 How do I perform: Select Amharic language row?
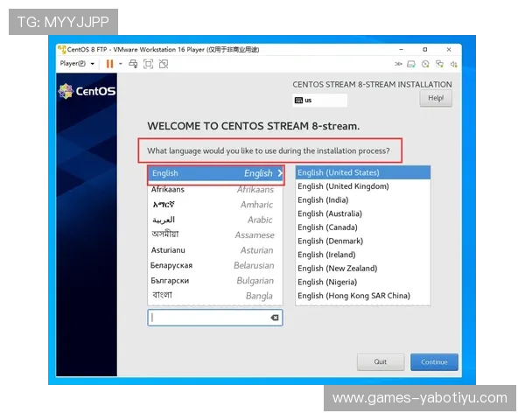(x=215, y=205)
